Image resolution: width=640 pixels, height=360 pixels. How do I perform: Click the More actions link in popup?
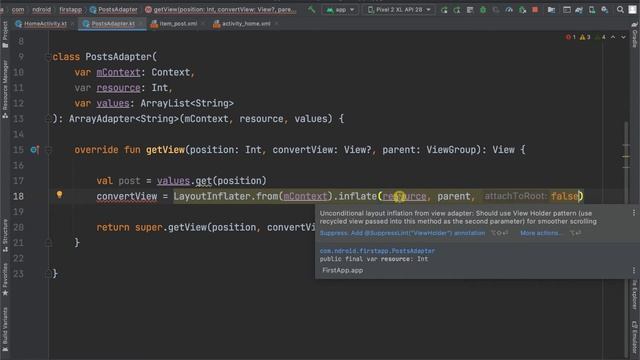541,233
